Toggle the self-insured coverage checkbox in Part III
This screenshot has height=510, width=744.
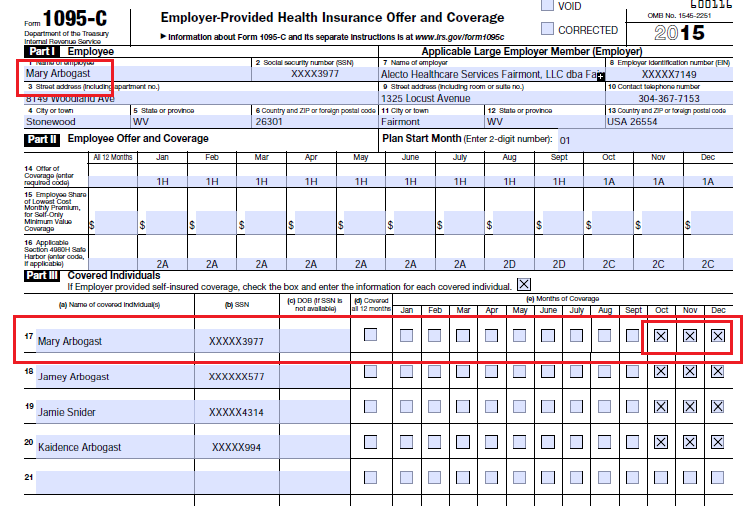(x=524, y=284)
